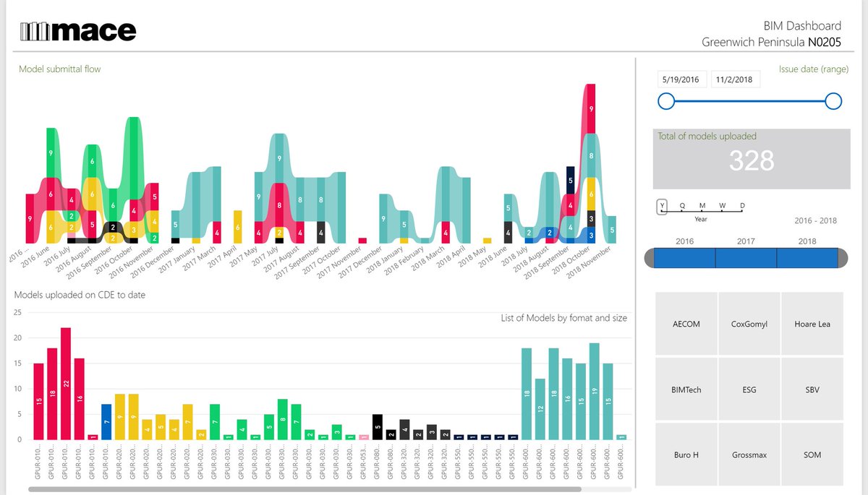Screen dimensions: 868x495
Task: Click the right handle of the issue date slider
Action: pos(833,101)
